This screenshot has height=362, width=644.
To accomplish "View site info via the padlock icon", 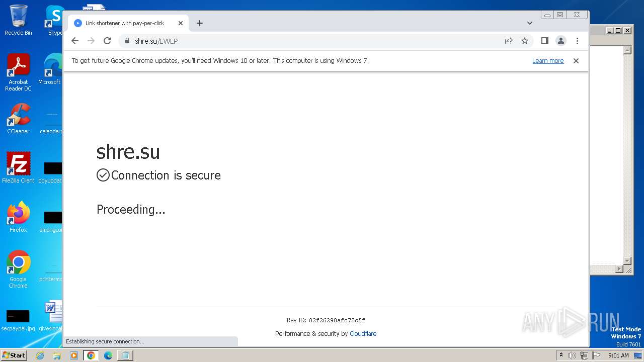I will pyautogui.click(x=127, y=41).
